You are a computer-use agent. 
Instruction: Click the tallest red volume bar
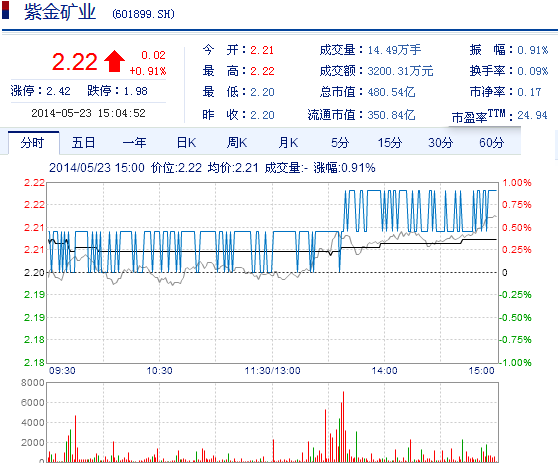(x=343, y=427)
